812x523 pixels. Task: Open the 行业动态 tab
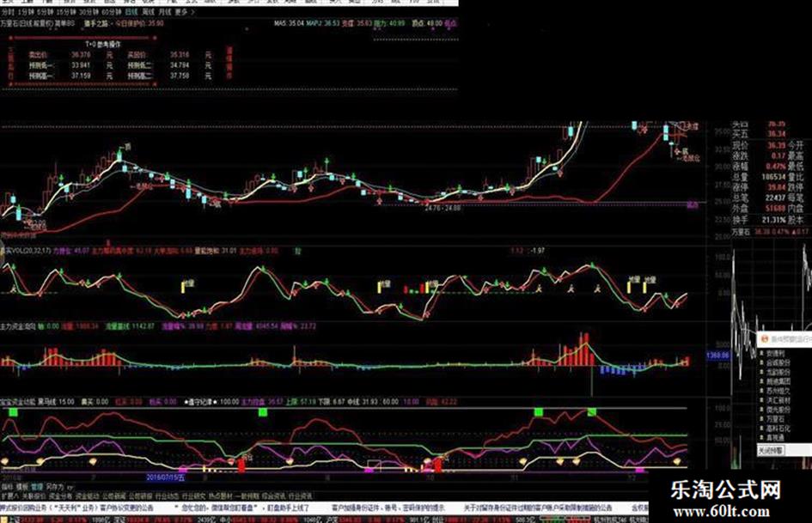coord(168,496)
